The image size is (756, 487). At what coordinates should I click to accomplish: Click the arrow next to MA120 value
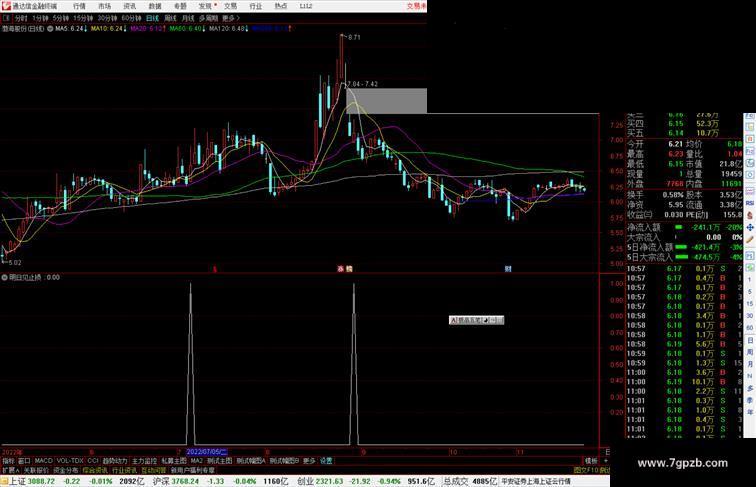(247, 29)
